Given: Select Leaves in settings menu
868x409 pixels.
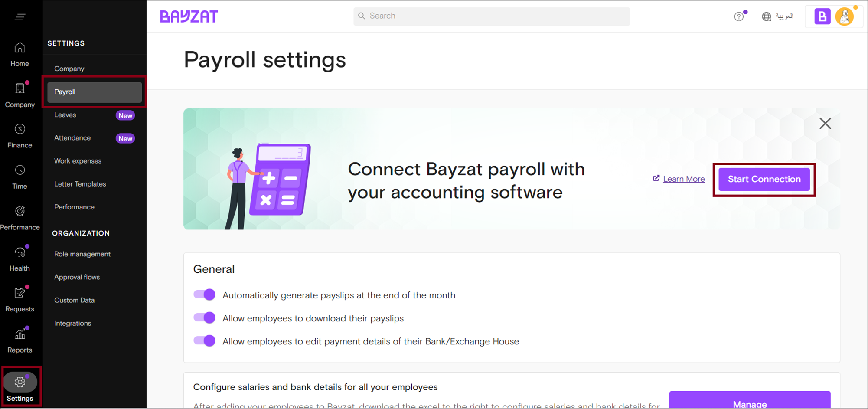Looking at the screenshot, I should coord(65,115).
